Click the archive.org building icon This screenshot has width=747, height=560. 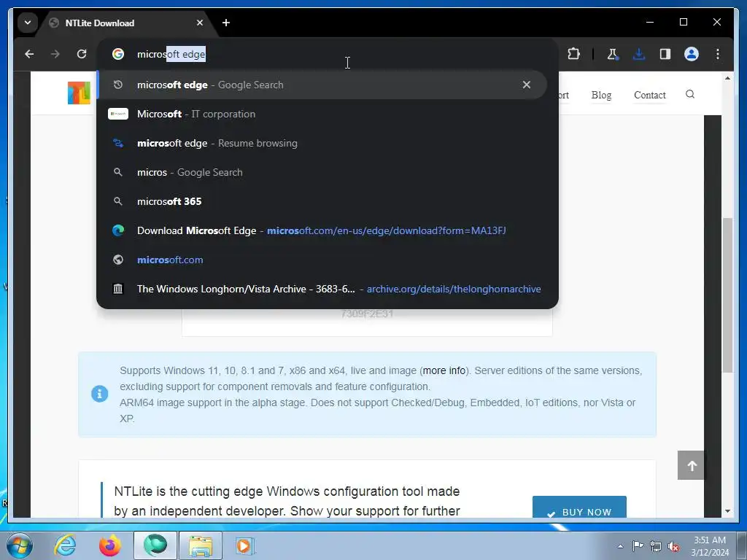click(x=118, y=289)
